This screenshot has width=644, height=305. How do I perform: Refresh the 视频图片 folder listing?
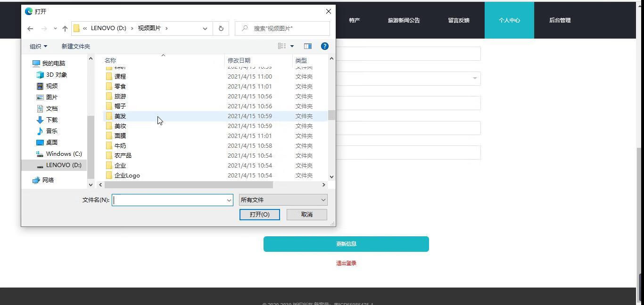[221, 28]
